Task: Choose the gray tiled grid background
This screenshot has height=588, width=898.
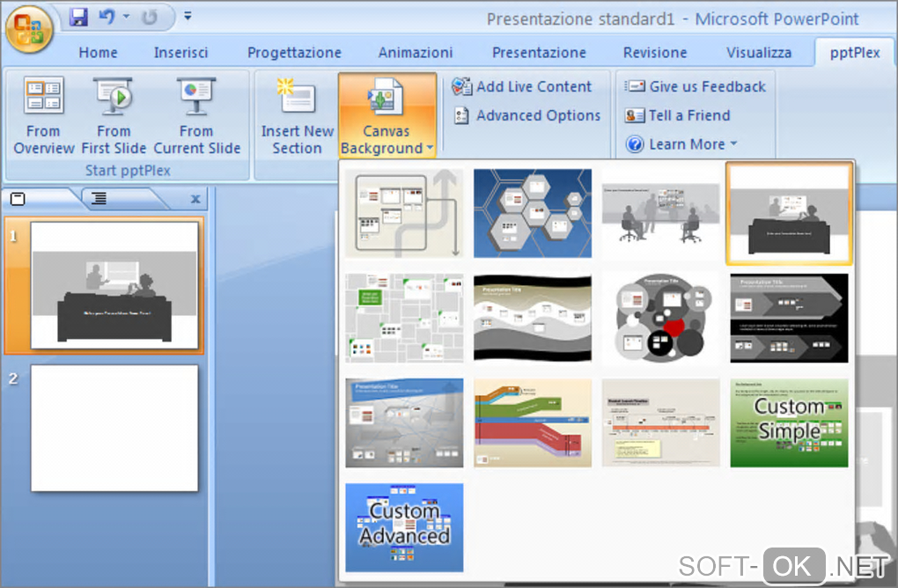Action: tap(404, 318)
